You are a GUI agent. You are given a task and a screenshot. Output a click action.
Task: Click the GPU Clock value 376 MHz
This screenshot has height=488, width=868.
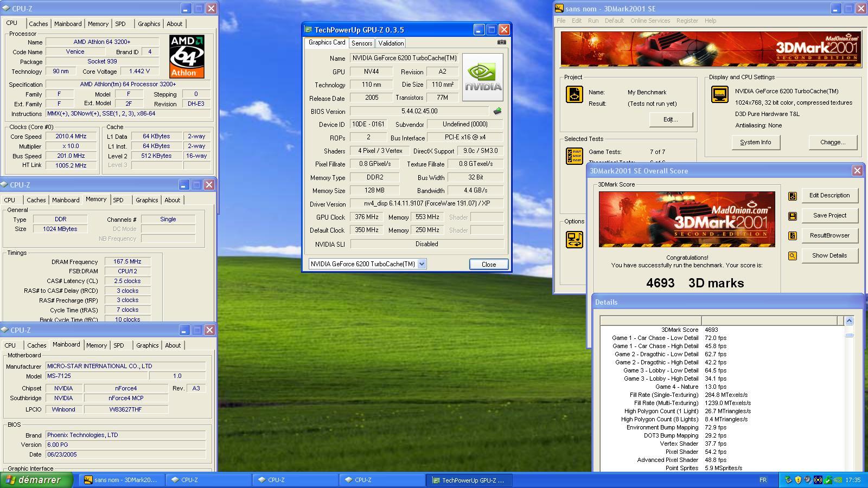point(367,217)
